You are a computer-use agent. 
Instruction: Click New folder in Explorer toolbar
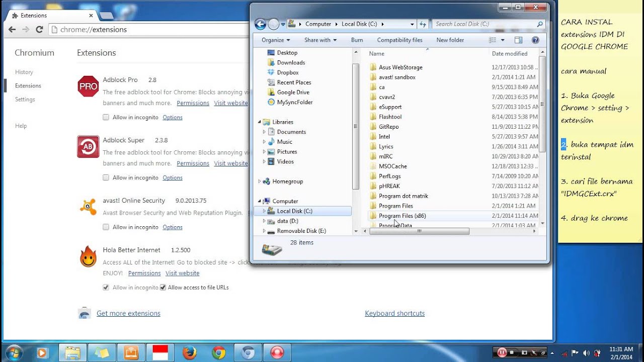450,40
